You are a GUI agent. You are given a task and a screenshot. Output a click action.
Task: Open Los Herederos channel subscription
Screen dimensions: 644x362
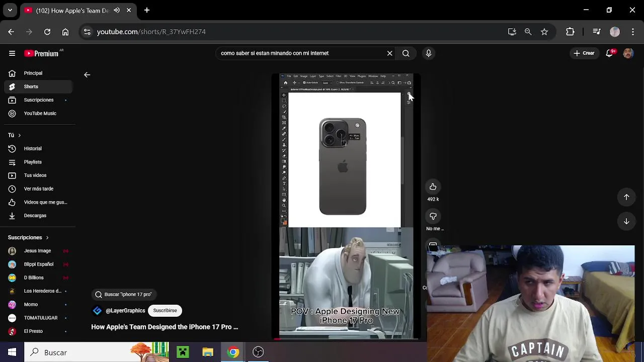[38, 291]
